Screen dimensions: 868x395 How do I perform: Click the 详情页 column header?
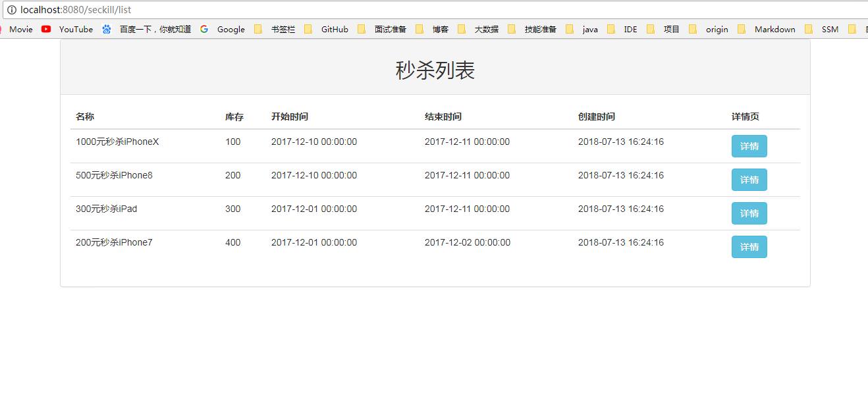pyautogui.click(x=746, y=117)
